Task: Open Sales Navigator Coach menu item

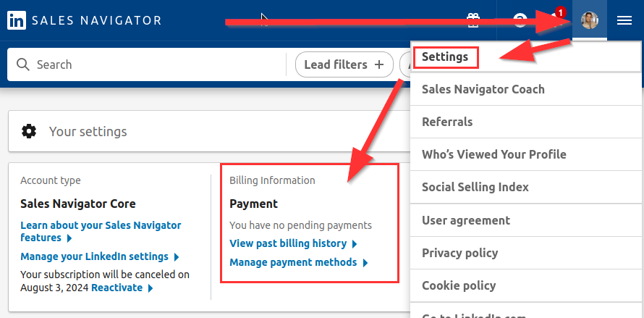Action: pyautogui.click(x=483, y=89)
